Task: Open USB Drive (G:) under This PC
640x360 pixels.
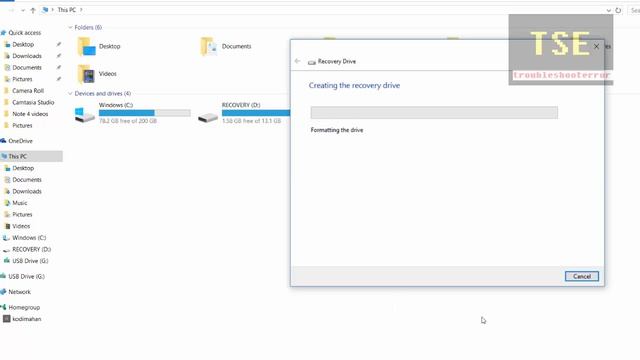Action: click(x=30, y=261)
